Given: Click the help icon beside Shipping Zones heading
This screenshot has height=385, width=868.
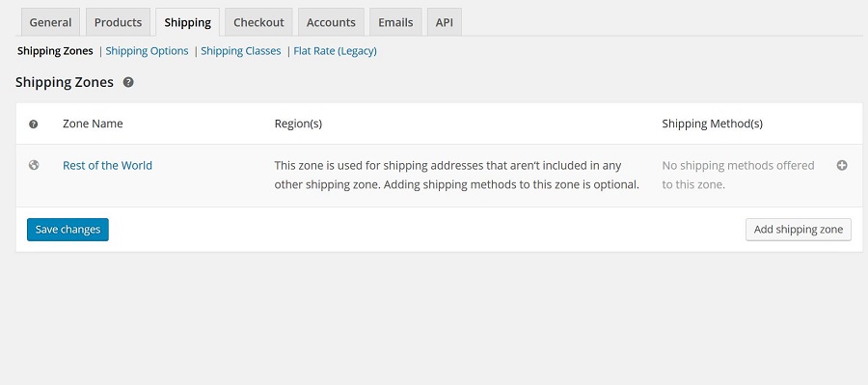Looking at the screenshot, I should point(128,83).
